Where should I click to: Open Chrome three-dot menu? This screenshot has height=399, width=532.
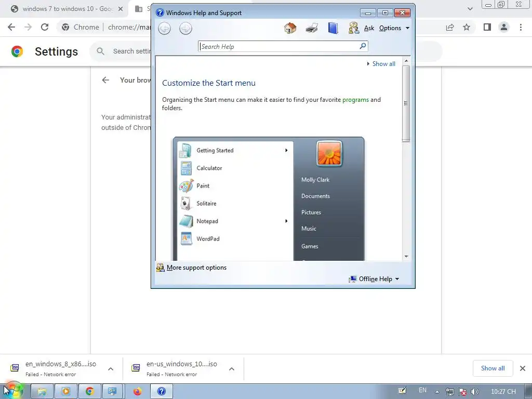coord(521,27)
